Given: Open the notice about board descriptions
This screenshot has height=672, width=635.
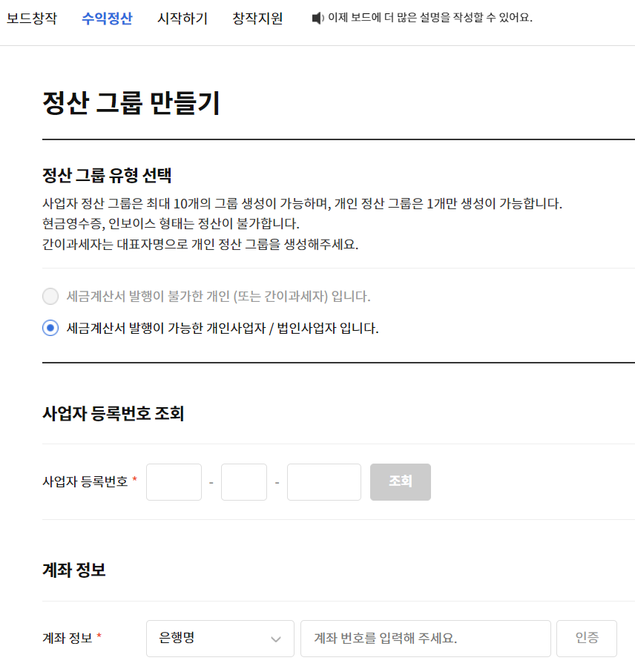Looking at the screenshot, I should tap(430, 18).
